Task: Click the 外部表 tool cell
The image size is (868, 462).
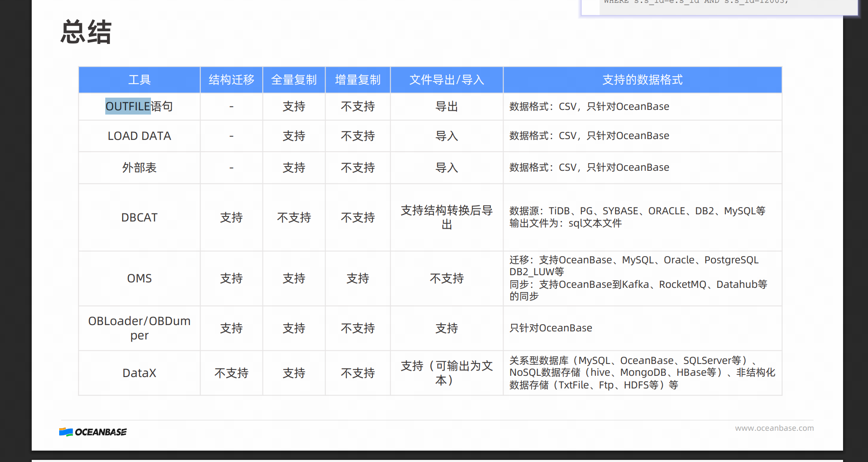Action: point(139,168)
